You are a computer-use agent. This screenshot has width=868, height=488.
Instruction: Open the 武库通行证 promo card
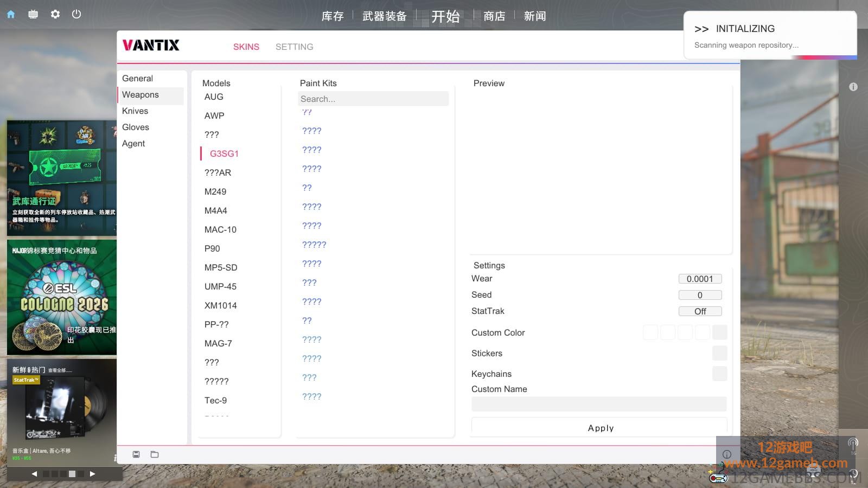62,178
